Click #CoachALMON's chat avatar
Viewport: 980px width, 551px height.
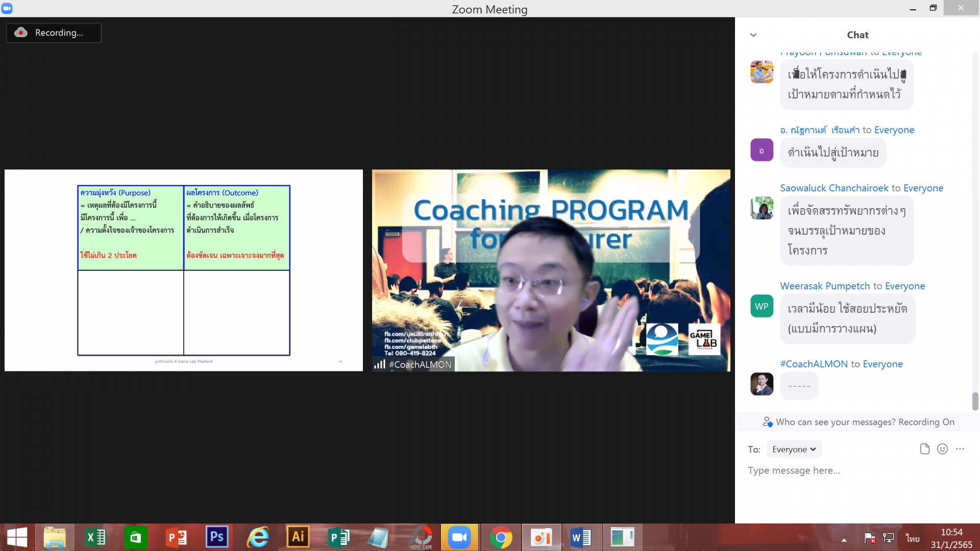[x=762, y=384]
